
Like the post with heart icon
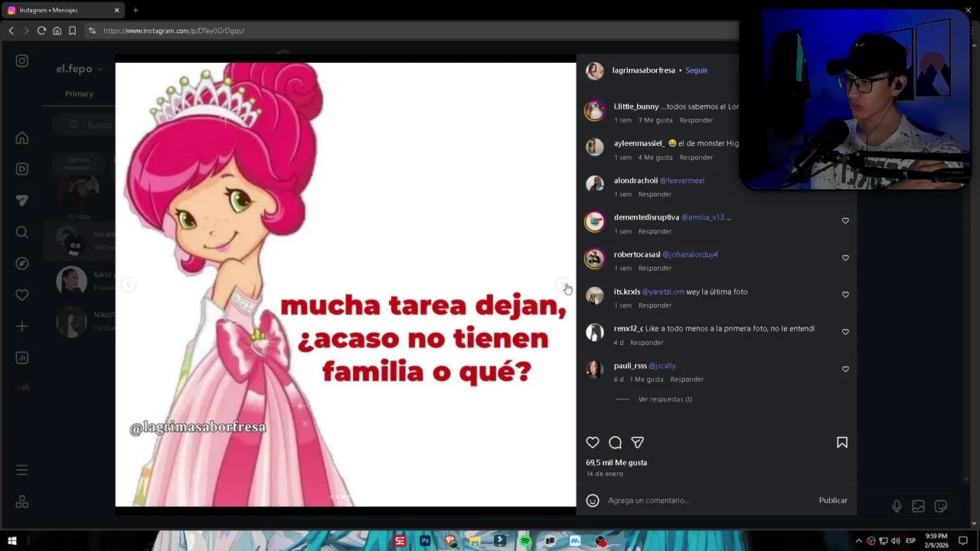(x=593, y=442)
